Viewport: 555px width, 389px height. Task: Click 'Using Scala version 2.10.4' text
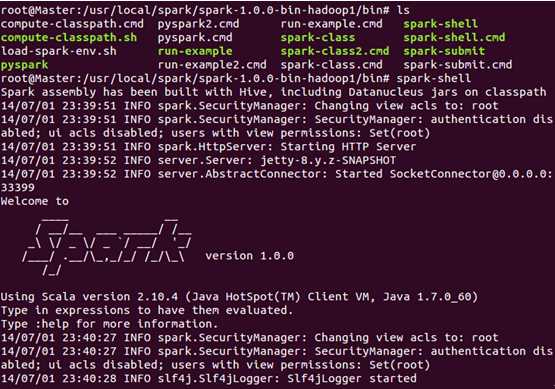pyautogui.click(x=89, y=297)
